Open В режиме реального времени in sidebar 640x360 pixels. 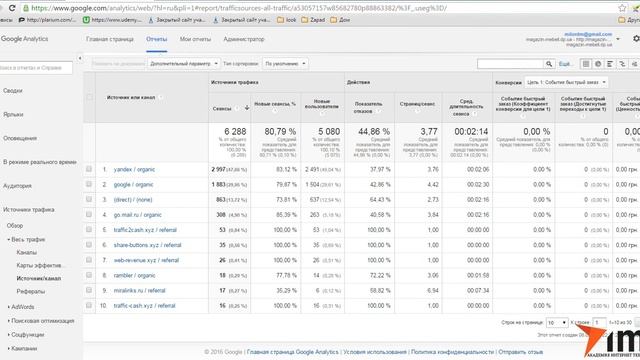(40, 162)
